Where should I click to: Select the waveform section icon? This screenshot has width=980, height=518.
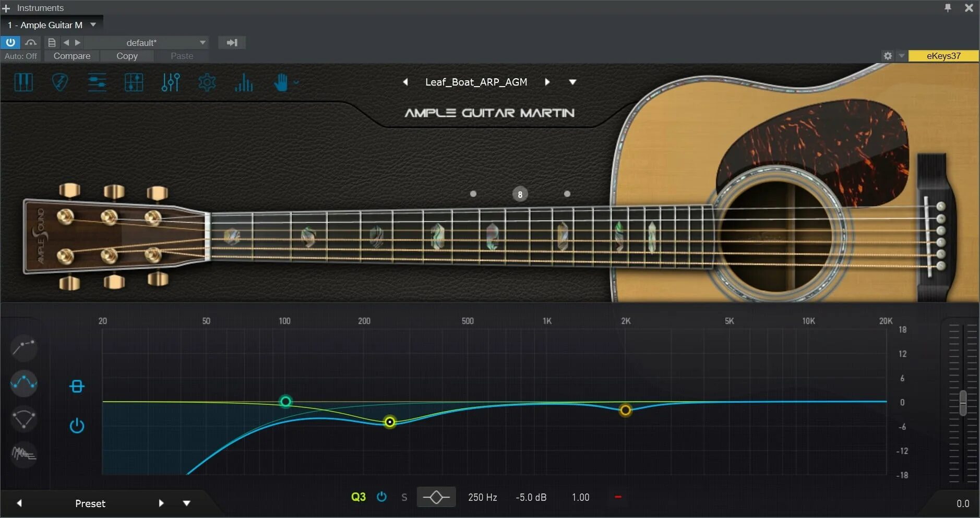tap(24, 454)
